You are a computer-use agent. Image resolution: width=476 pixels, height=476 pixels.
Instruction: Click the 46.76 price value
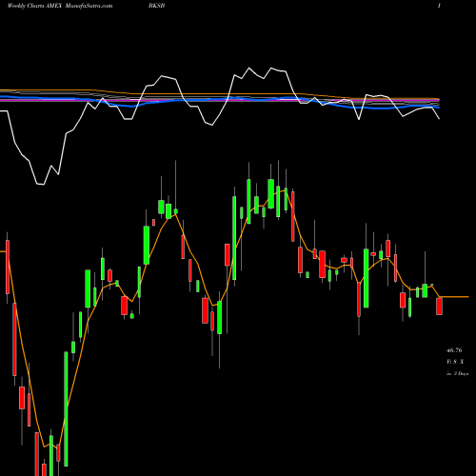[x=454, y=350]
